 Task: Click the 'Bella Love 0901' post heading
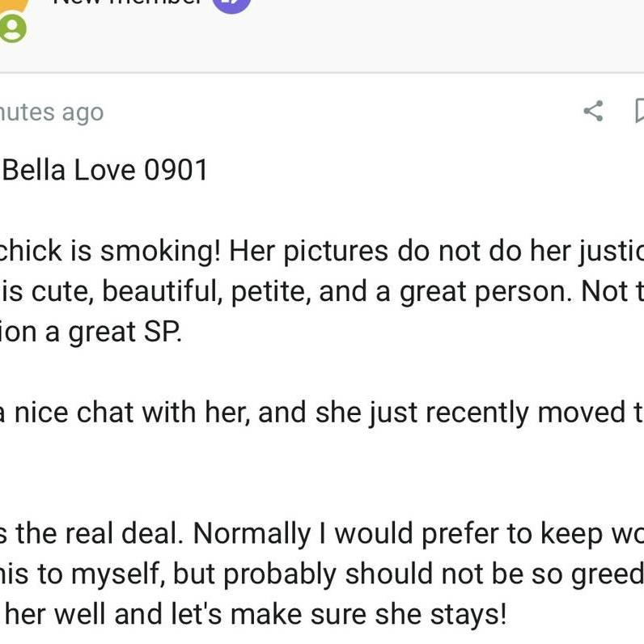point(105,170)
